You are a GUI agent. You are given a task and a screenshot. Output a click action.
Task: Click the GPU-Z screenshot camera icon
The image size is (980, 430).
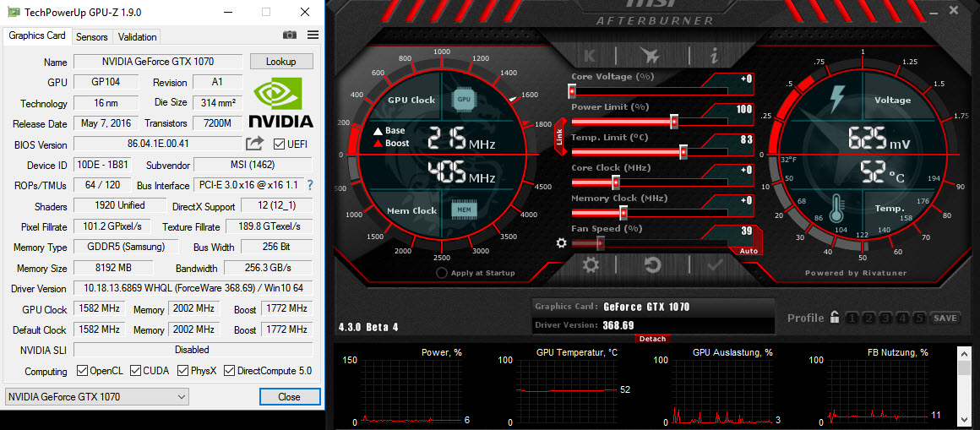click(x=290, y=35)
